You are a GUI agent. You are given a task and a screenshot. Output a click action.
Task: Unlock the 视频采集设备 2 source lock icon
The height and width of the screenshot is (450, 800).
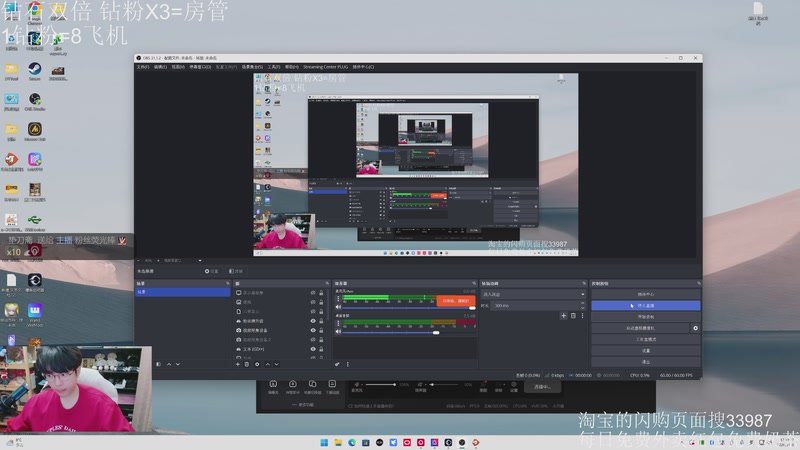pos(321,340)
